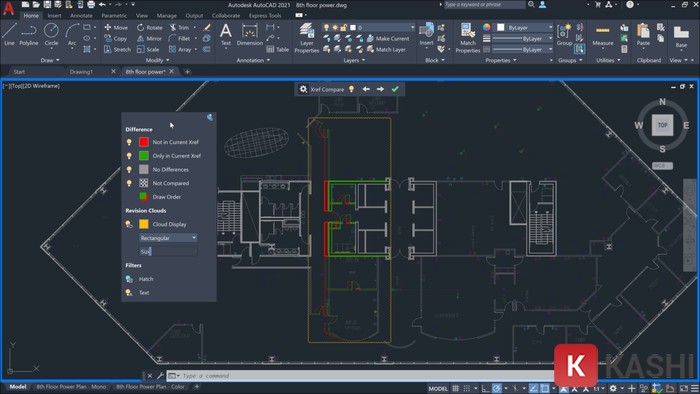Click Match Properties
The width and height of the screenshot is (700, 394).
pos(468,38)
